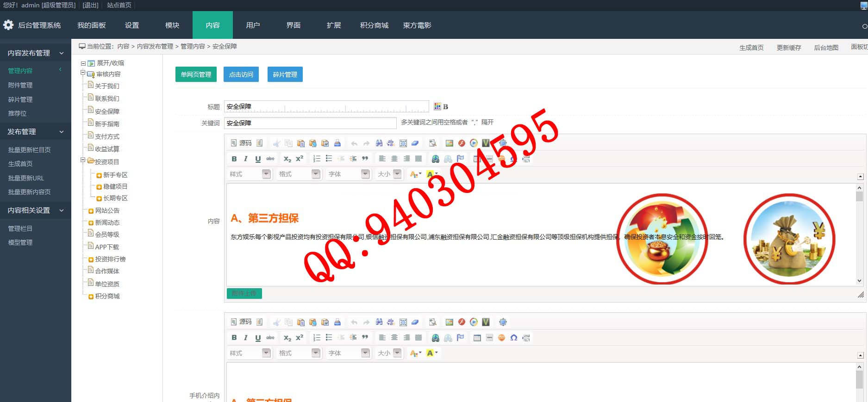Collapse the 投资项目 tree folder
868x402 pixels.
click(x=83, y=161)
